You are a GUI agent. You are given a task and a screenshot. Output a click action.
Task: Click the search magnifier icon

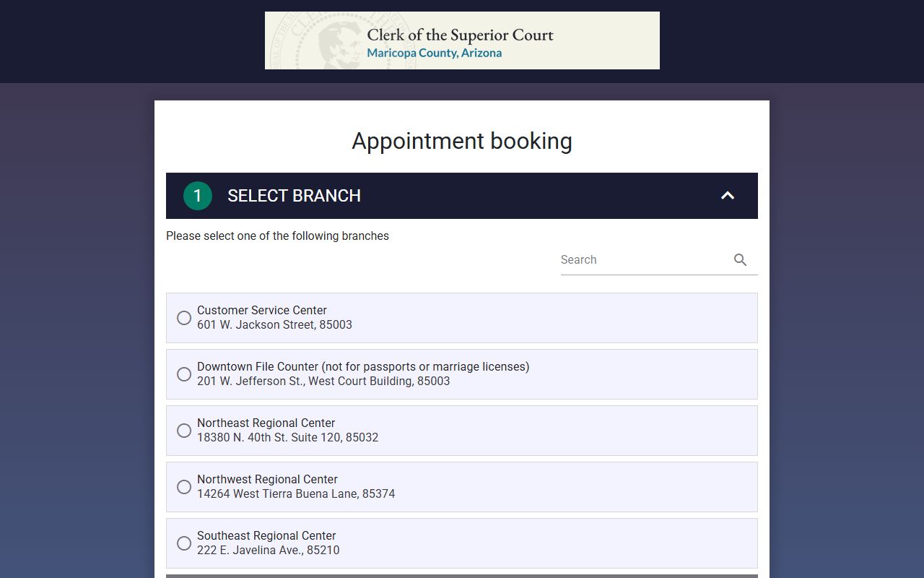click(740, 260)
